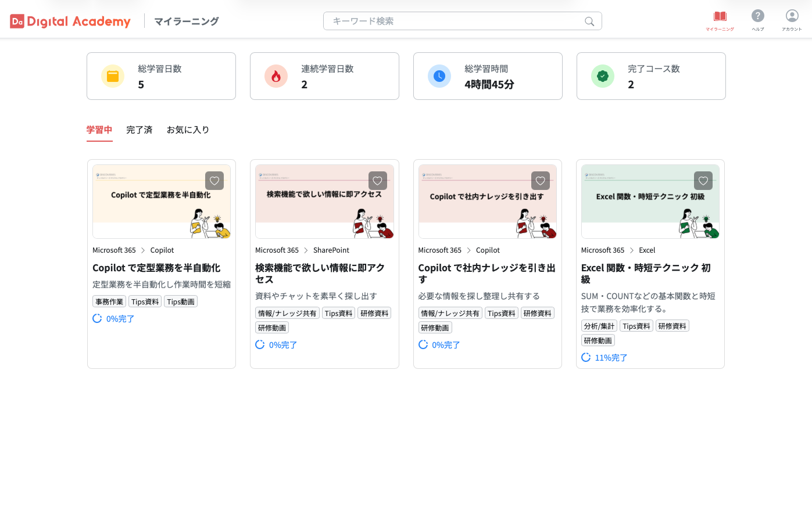
Task: Click description 定型業務を半自動化し作業時間を短縮
Action: [162, 285]
